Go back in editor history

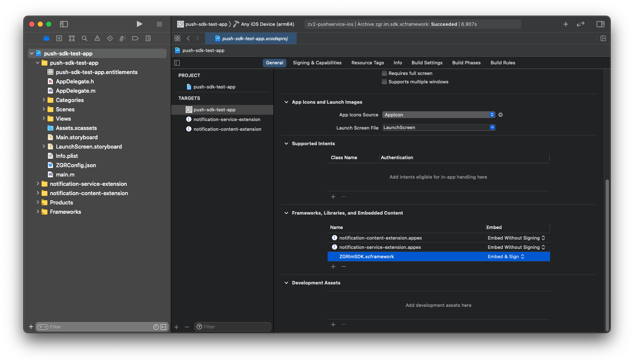click(x=189, y=39)
